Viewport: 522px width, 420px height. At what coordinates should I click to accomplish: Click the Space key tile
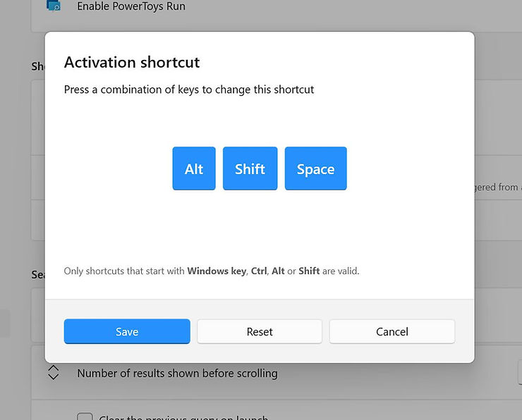[315, 168]
